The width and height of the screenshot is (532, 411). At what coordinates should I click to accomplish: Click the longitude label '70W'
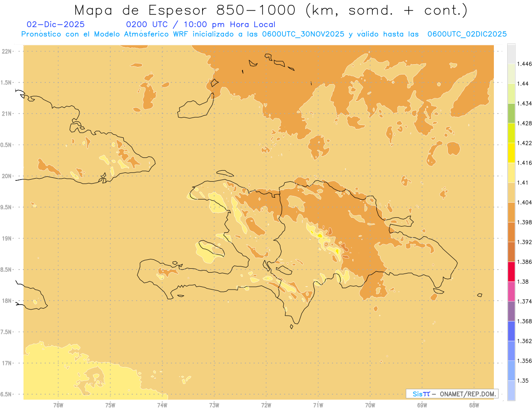point(370,405)
